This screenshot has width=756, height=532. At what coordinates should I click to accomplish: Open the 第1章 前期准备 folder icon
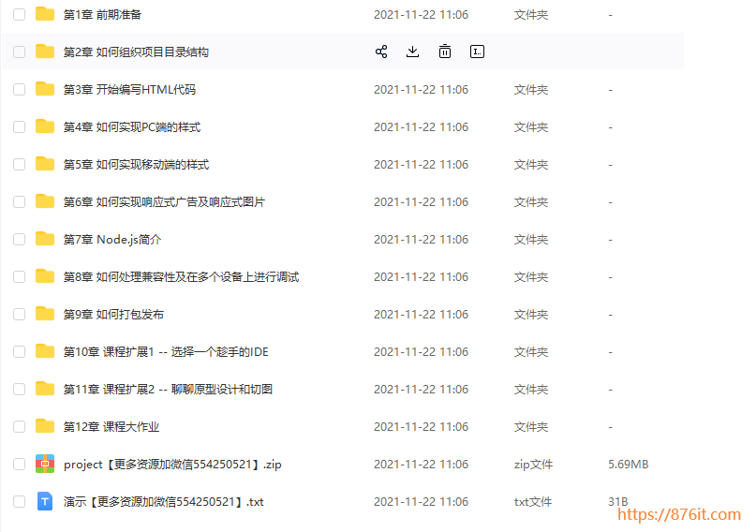(x=45, y=14)
